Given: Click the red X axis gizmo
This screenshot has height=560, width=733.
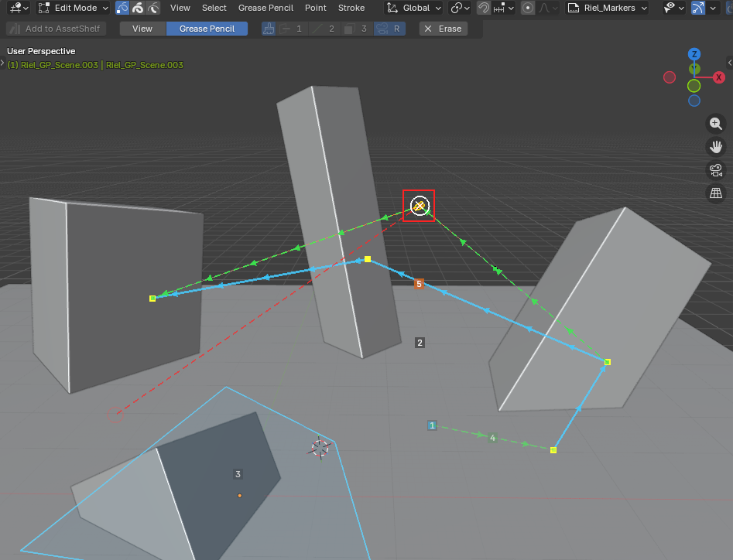Looking at the screenshot, I should [719, 77].
